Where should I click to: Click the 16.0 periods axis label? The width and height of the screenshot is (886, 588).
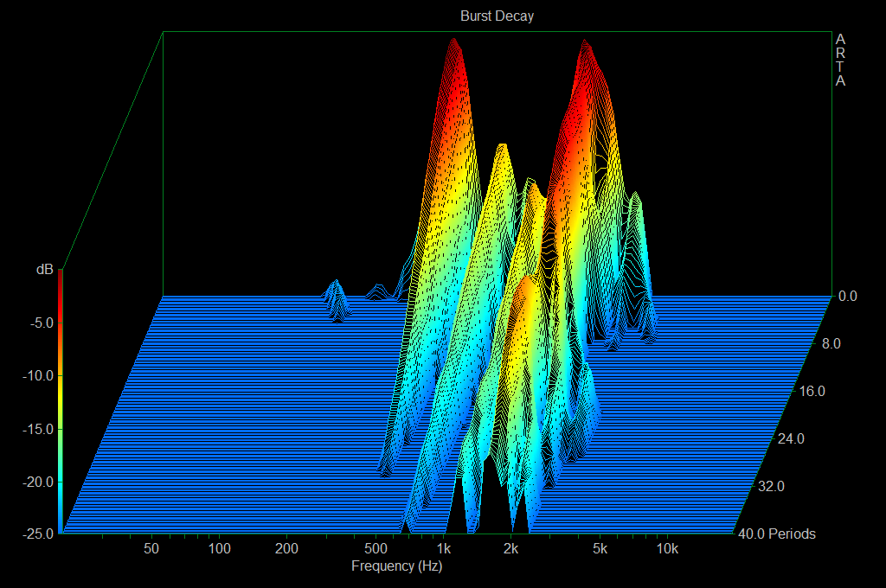(812, 391)
